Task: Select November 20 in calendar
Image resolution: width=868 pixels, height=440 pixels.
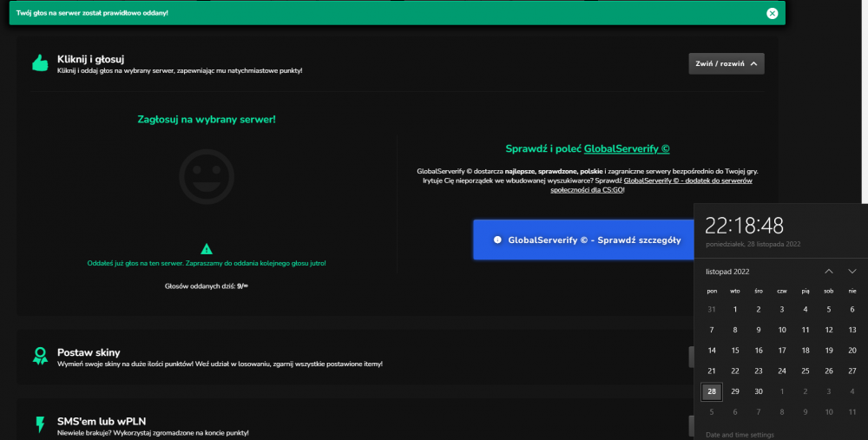Action: (x=852, y=351)
